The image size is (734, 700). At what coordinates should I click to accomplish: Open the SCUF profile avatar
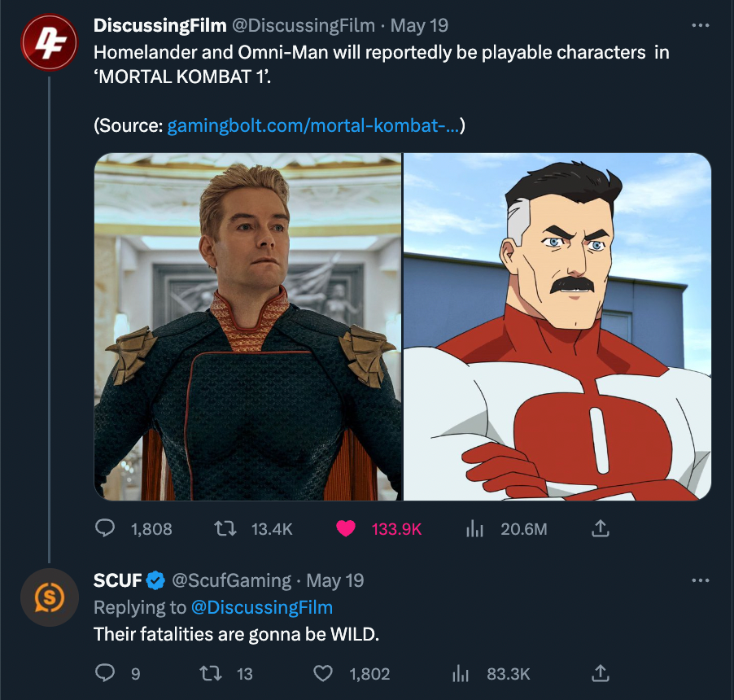49,598
